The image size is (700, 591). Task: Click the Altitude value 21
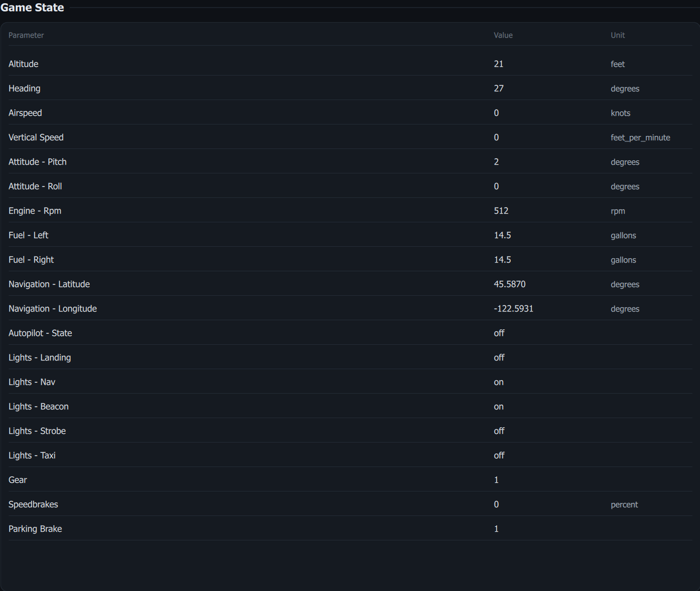pos(499,64)
